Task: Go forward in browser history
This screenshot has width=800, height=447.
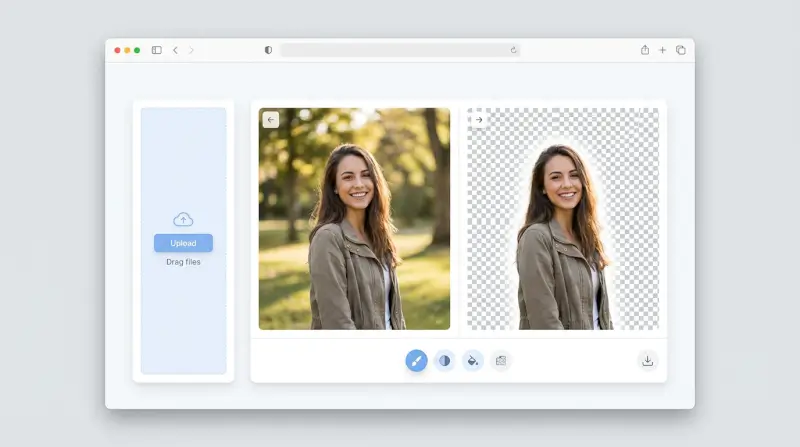Action: point(191,50)
